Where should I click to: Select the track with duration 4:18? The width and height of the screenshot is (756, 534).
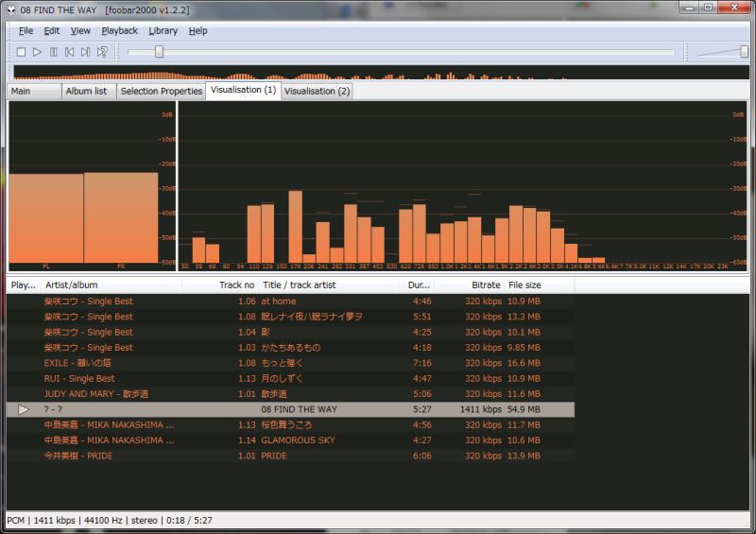[290, 348]
